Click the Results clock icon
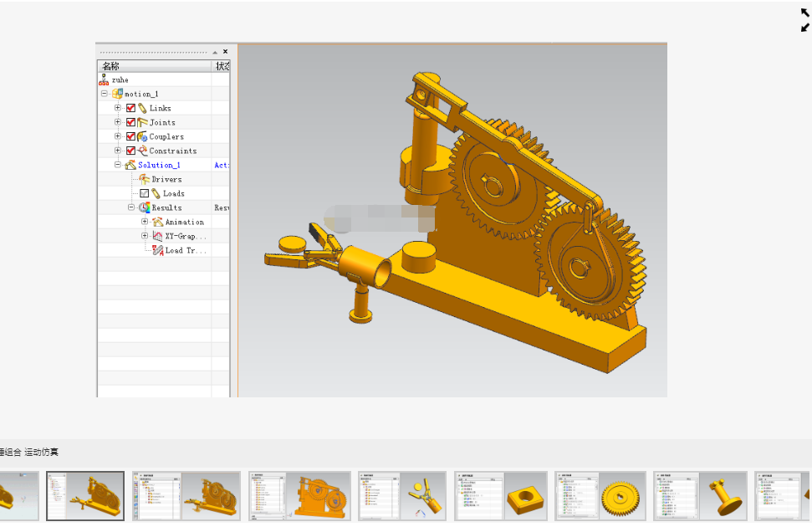 pyautogui.click(x=145, y=207)
